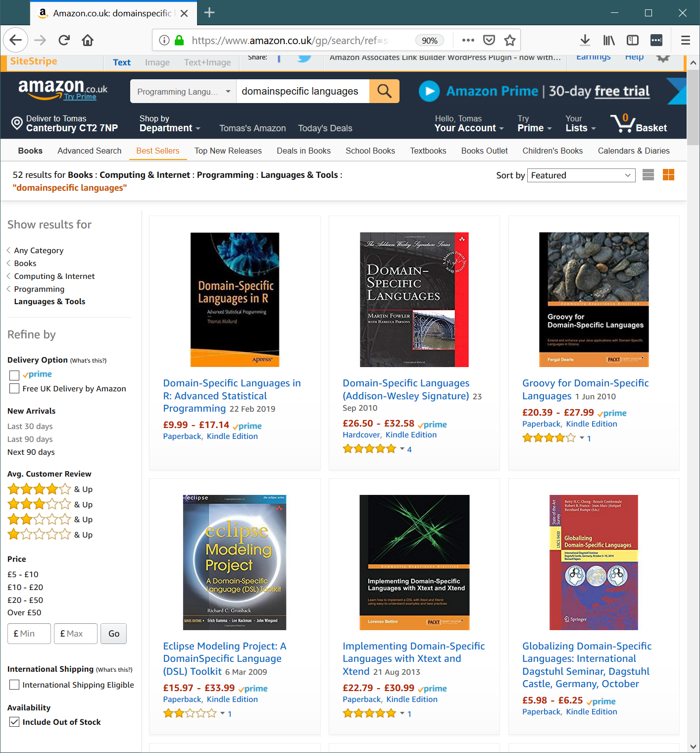Open Firefox downloads arrow icon
Viewport: 700px width, 753px height.
tap(585, 40)
